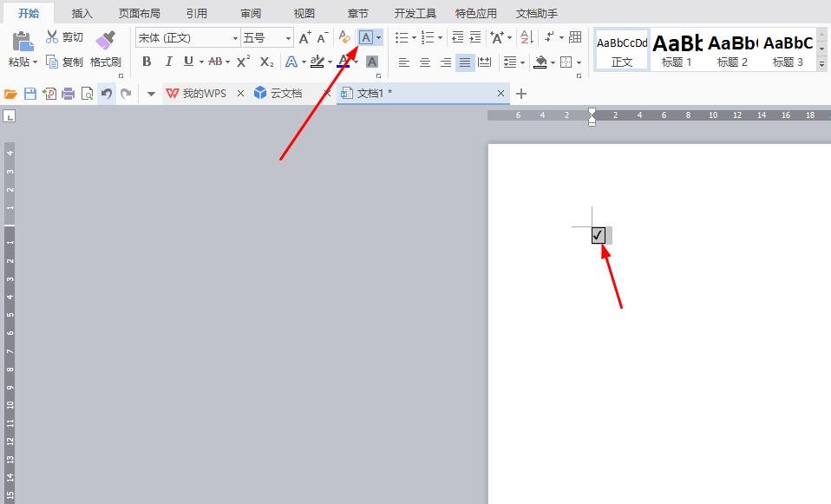The width and height of the screenshot is (831, 504).
Task: Apply superscript formatting
Action: tap(244, 62)
